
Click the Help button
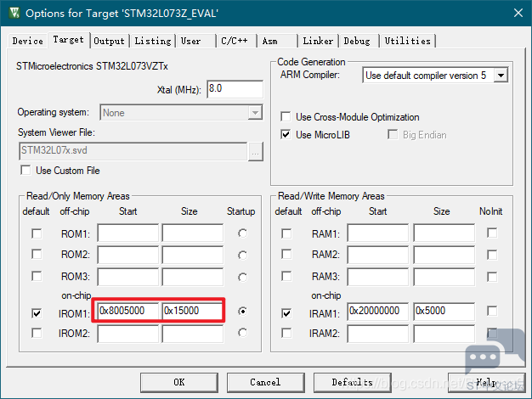tap(487, 382)
